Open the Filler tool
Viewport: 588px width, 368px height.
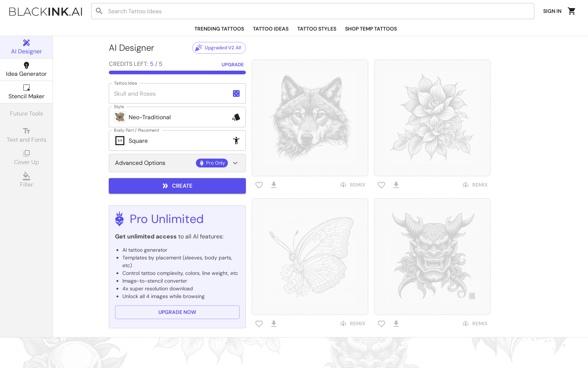tap(26, 180)
